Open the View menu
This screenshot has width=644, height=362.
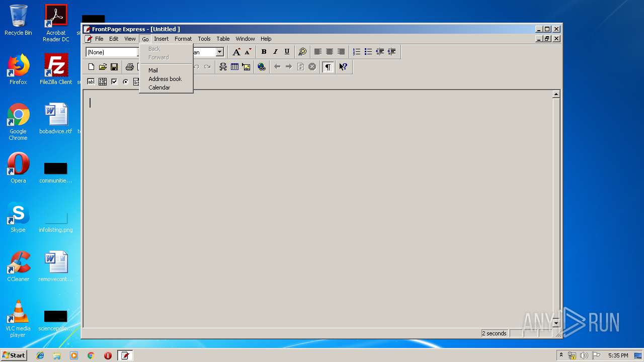pyautogui.click(x=130, y=39)
